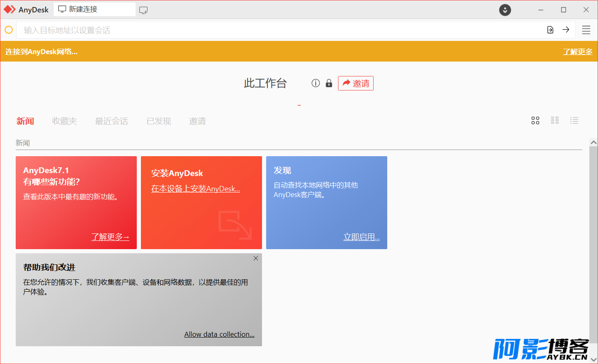The width and height of the screenshot is (598, 364).
Task: Switch to large tiles view
Action: [x=535, y=121]
